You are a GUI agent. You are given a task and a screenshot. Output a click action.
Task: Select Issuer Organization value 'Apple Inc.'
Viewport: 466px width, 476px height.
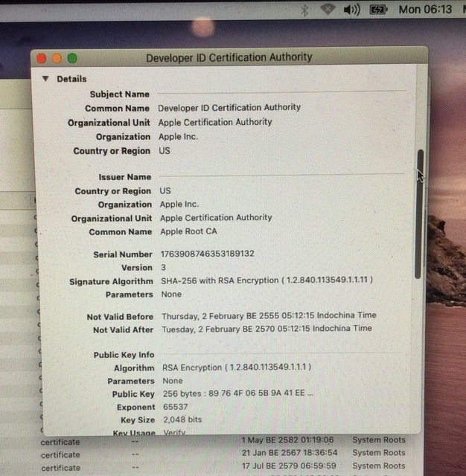pyautogui.click(x=179, y=205)
